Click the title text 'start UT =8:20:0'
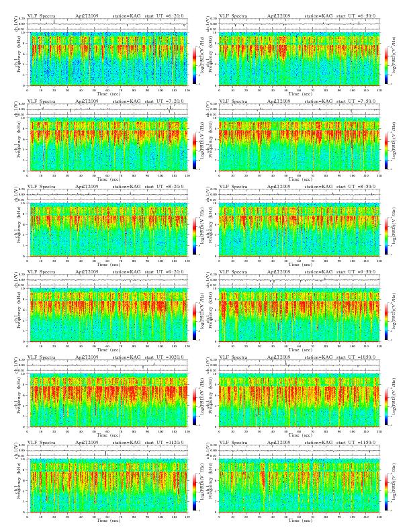 point(165,187)
